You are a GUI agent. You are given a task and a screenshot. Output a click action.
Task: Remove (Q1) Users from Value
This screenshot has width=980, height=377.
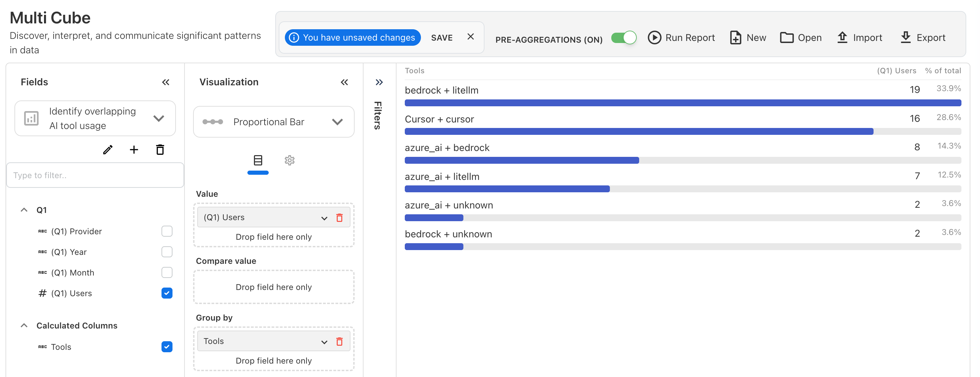pos(339,218)
